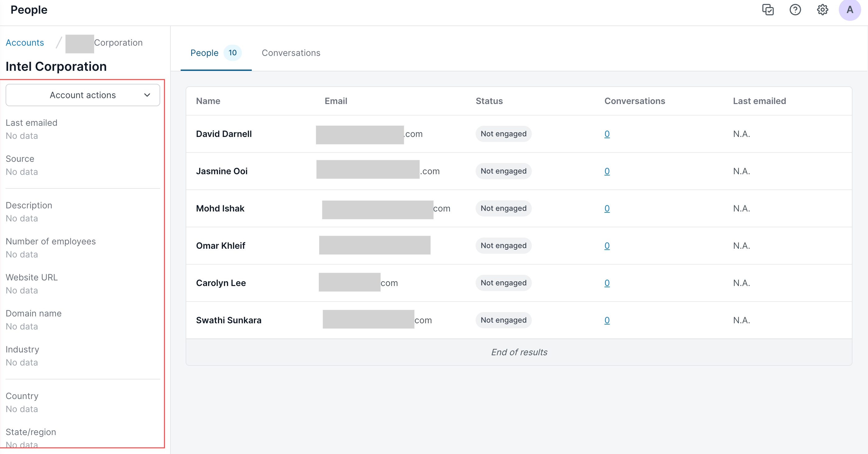This screenshot has height=454, width=868.
Task: Click David Darnell's N.A. last emailed value
Action: [742, 134]
